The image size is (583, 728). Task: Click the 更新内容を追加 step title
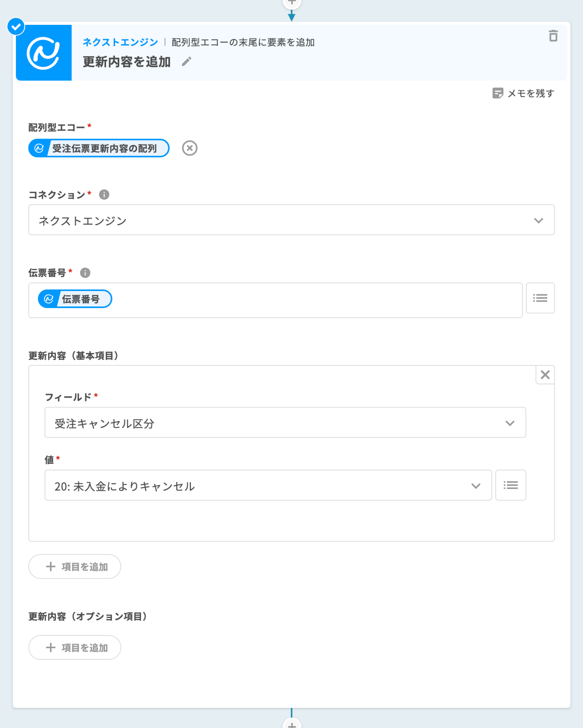coord(127,62)
